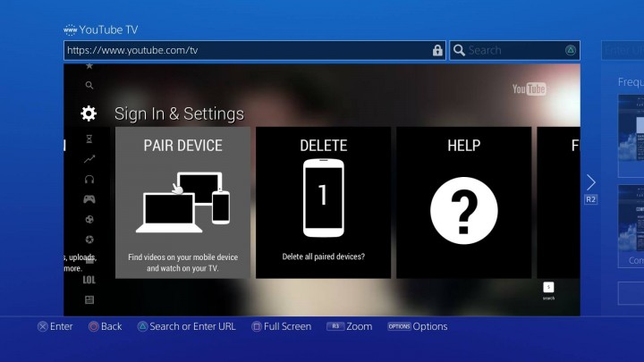This screenshot has width=644, height=362.
Task: Select the hourglass history icon
Action: tap(89, 139)
